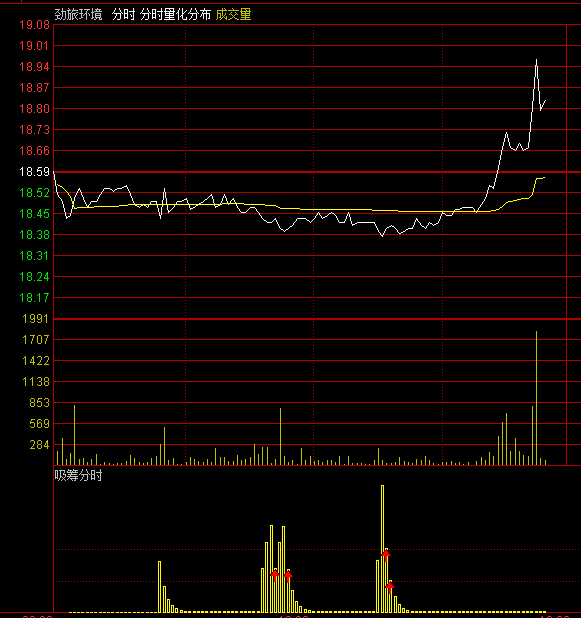Viewport: 581px width, 618px height.
Task: Click volume axis label 284
Action: [x=39, y=445]
